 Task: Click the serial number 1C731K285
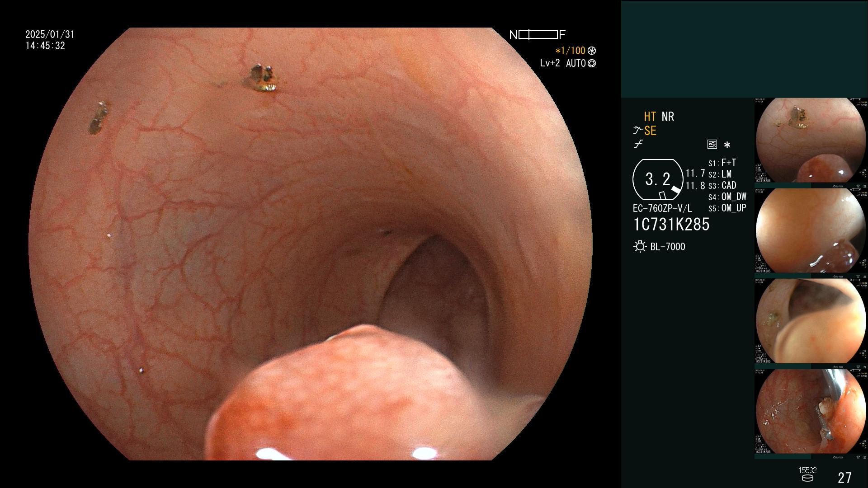point(671,224)
